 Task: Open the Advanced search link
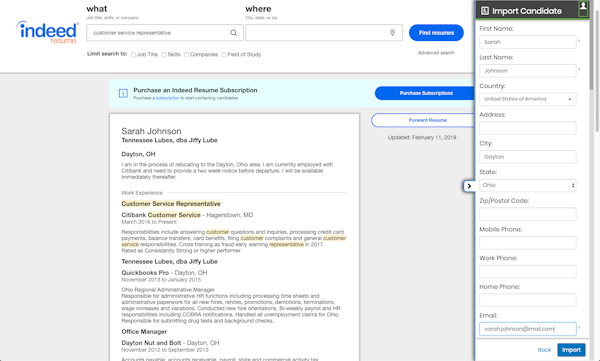(x=436, y=53)
